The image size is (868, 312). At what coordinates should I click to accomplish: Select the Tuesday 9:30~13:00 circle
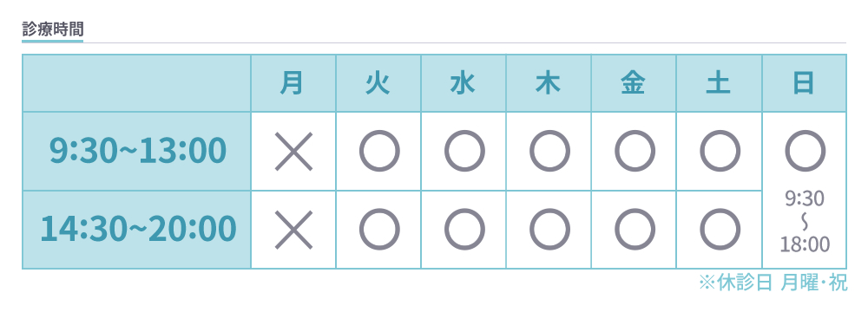[x=379, y=151]
